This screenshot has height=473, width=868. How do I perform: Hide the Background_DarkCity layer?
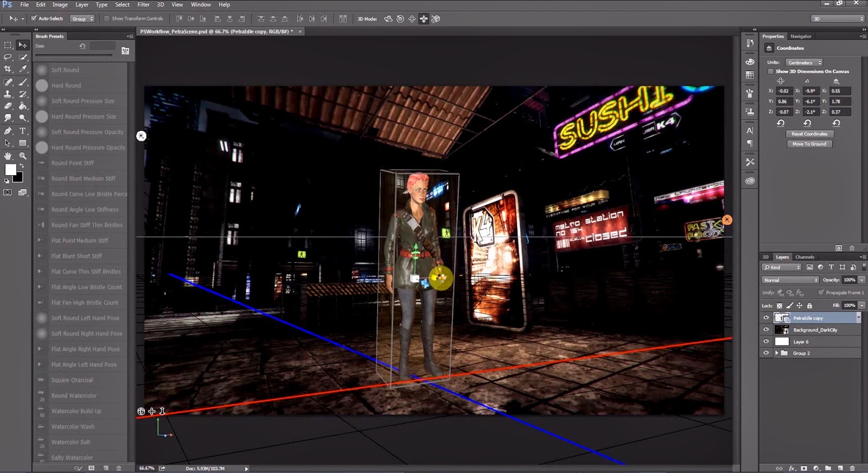(x=766, y=330)
